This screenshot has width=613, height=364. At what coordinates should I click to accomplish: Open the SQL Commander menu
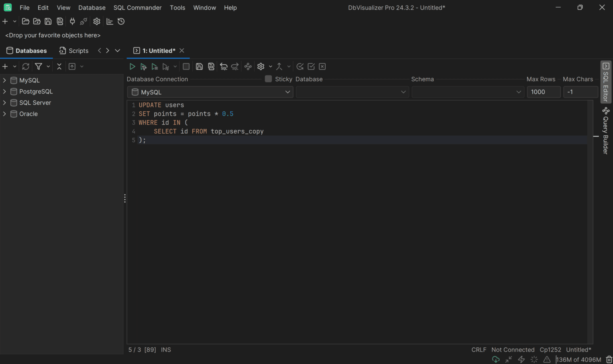tap(137, 8)
